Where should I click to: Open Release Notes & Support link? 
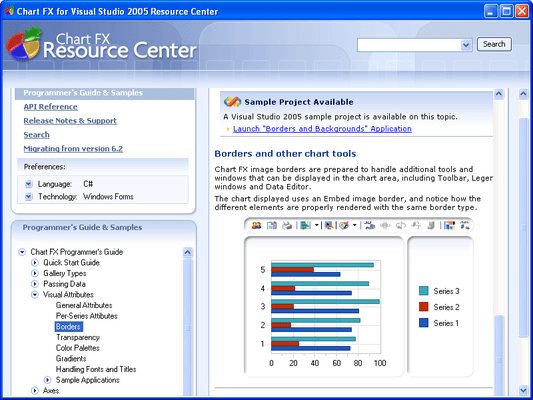70,121
